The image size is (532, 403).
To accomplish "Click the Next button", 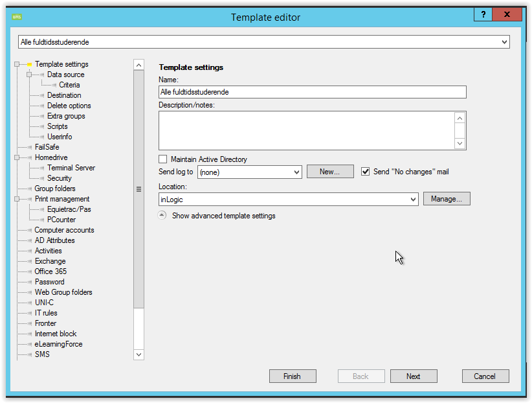I will click(413, 376).
